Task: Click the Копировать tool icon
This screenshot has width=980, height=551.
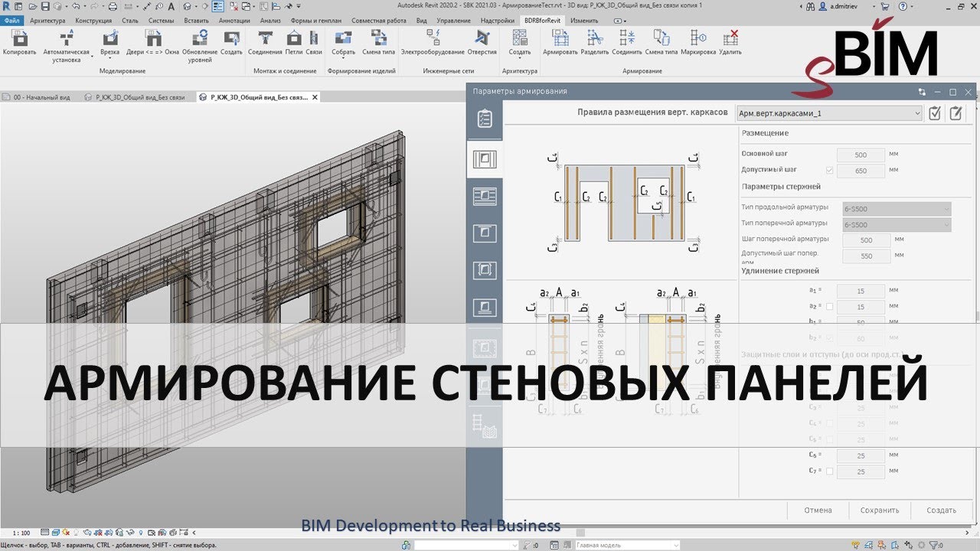Action: [19, 38]
